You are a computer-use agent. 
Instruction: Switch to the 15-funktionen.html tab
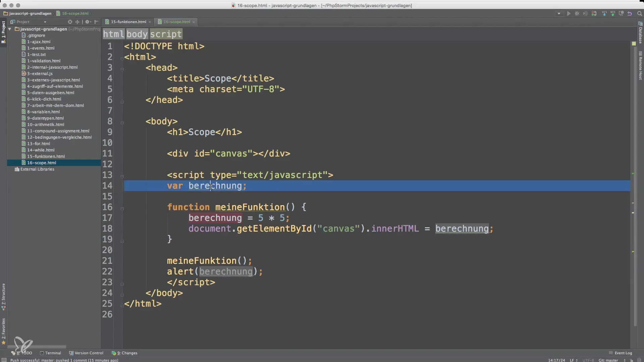click(x=128, y=22)
